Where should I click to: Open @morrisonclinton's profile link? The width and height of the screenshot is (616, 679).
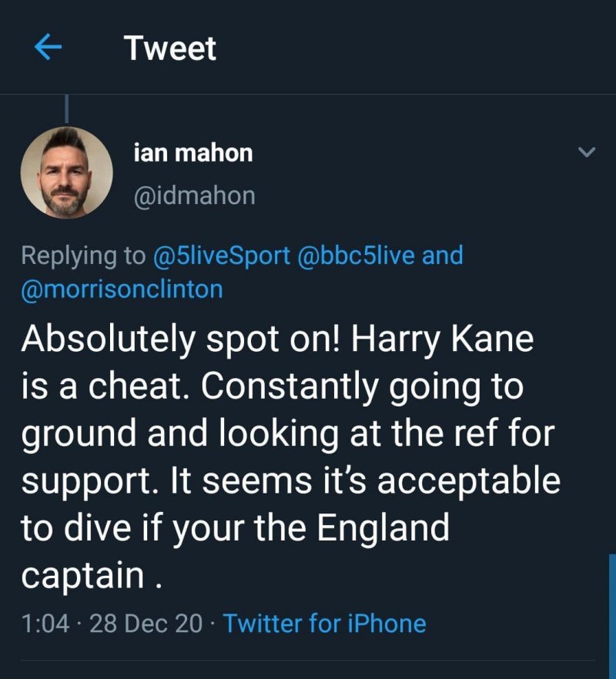pyautogui.click(x=122, y=289)
